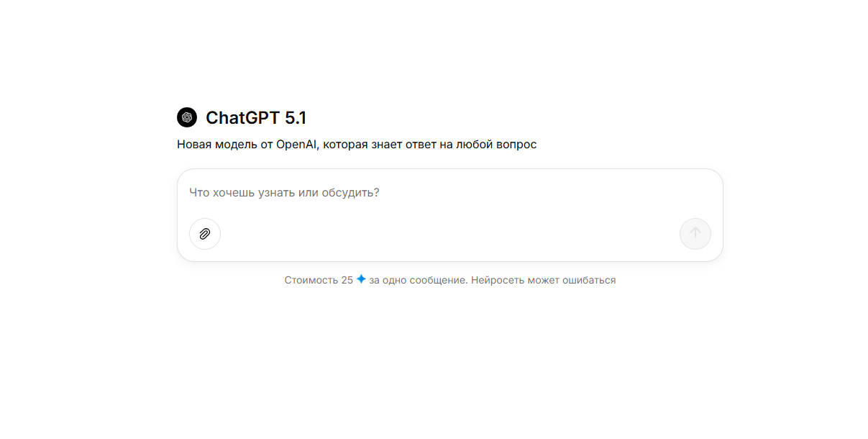Click the number "25" in cost line

pyautogui.click(x=347, y=280)
